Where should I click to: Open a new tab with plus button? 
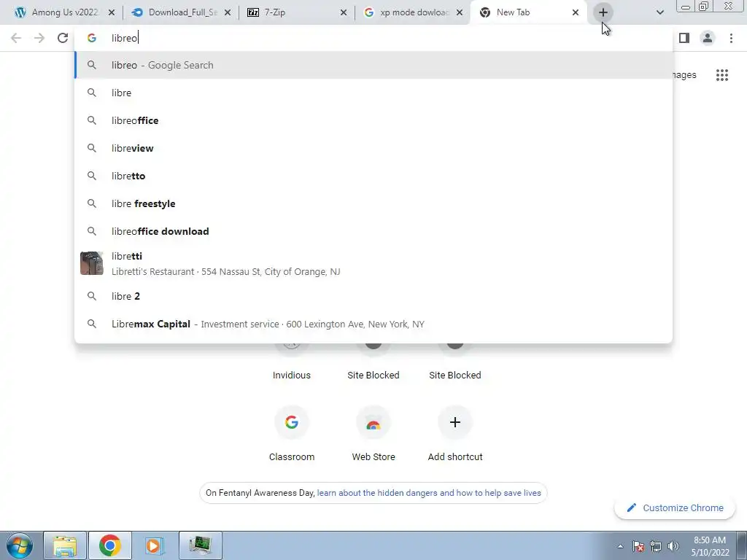click(603, 13)
